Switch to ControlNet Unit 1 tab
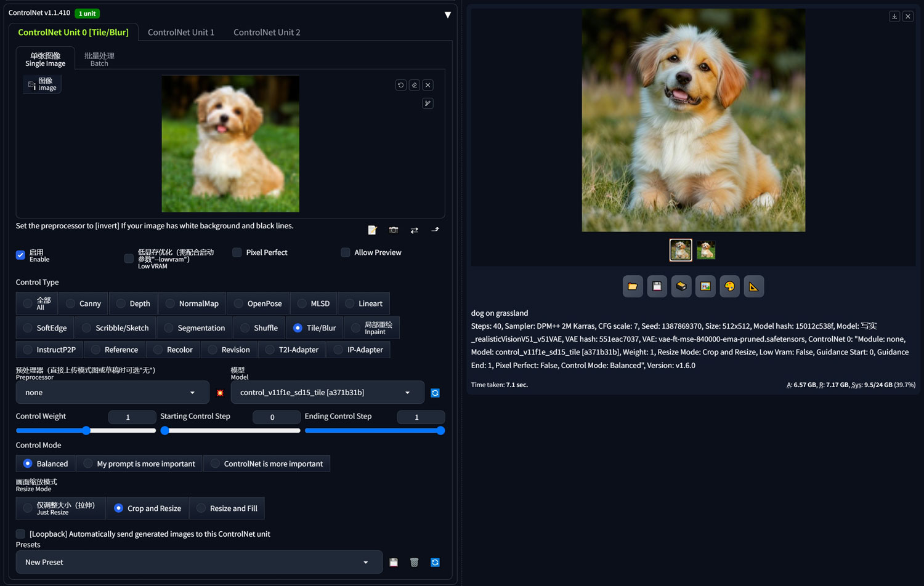 [181, 32]
